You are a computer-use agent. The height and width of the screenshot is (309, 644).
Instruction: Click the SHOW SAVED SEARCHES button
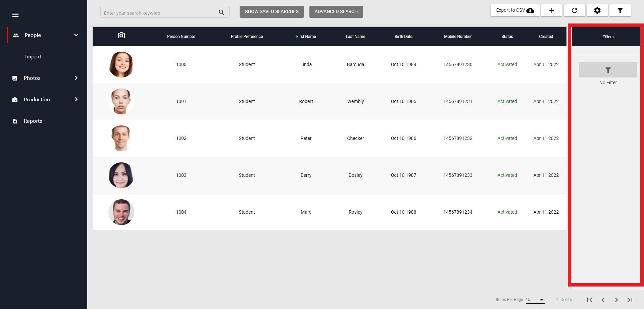click(271, 11)
